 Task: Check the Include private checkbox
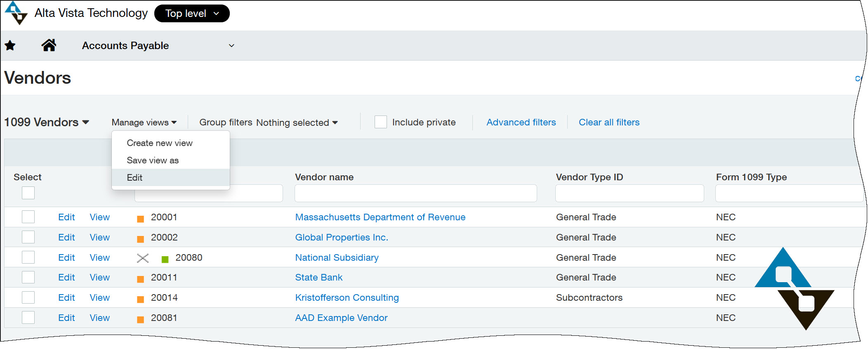click(381, 122)
